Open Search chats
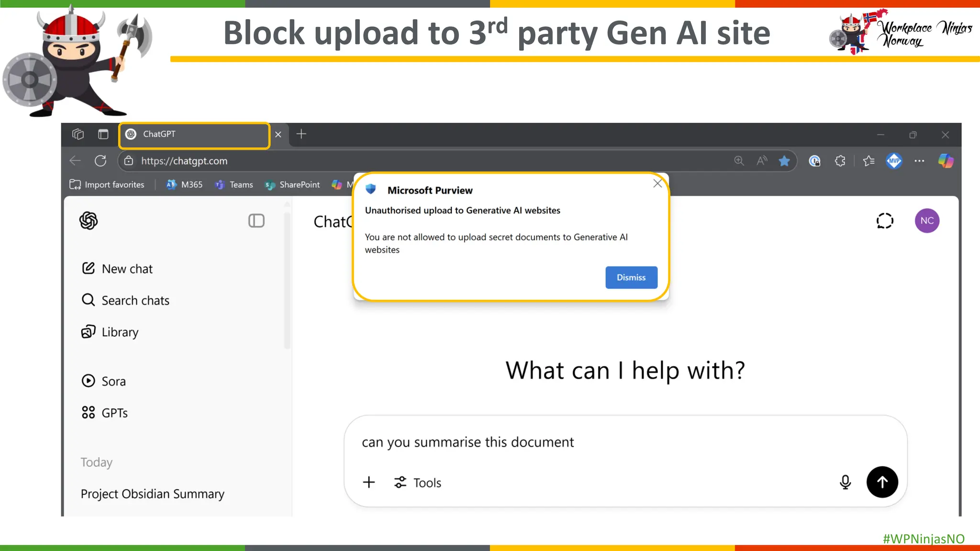 point(126,300)
